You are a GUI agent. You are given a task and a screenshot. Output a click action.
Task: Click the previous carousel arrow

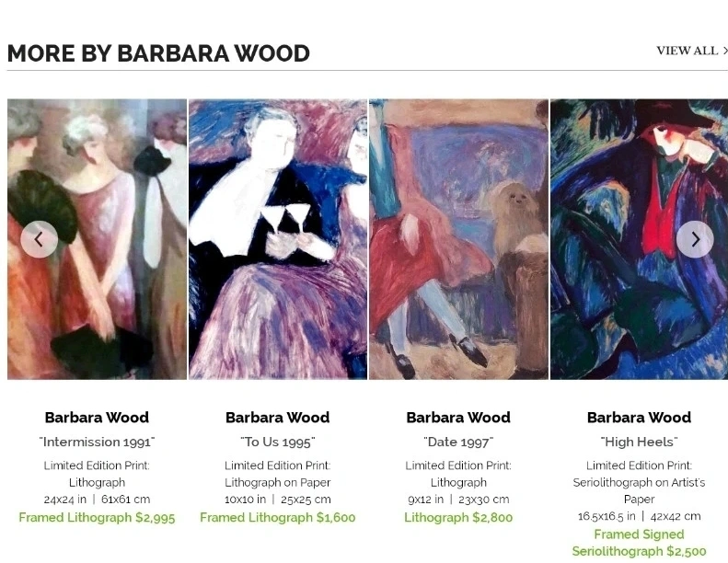(39, 239)
